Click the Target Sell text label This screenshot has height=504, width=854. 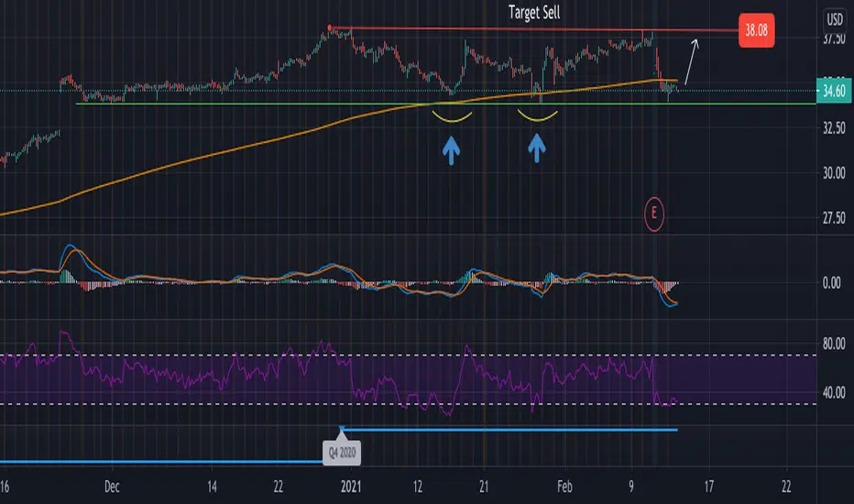[x=534, y=13]
